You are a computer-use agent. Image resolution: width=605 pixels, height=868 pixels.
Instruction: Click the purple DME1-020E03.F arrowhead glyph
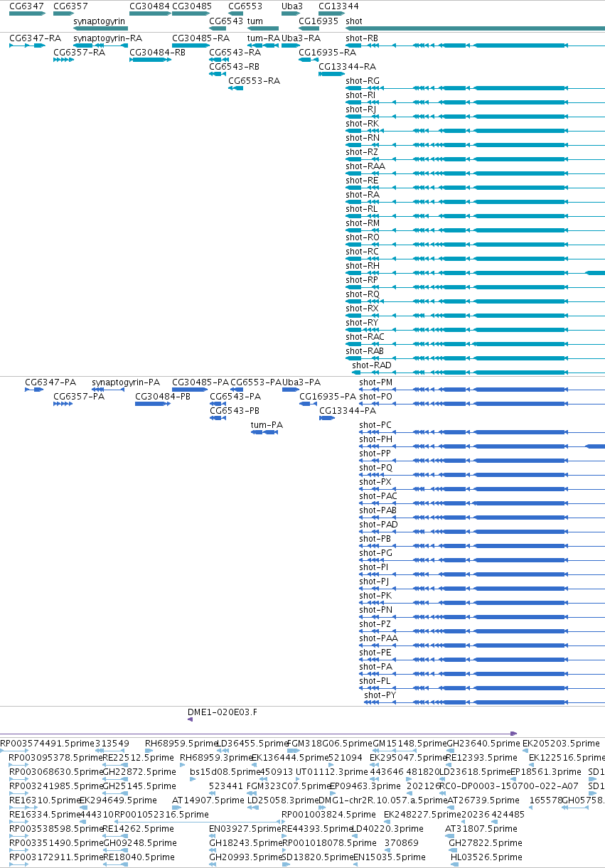point(191,719)
